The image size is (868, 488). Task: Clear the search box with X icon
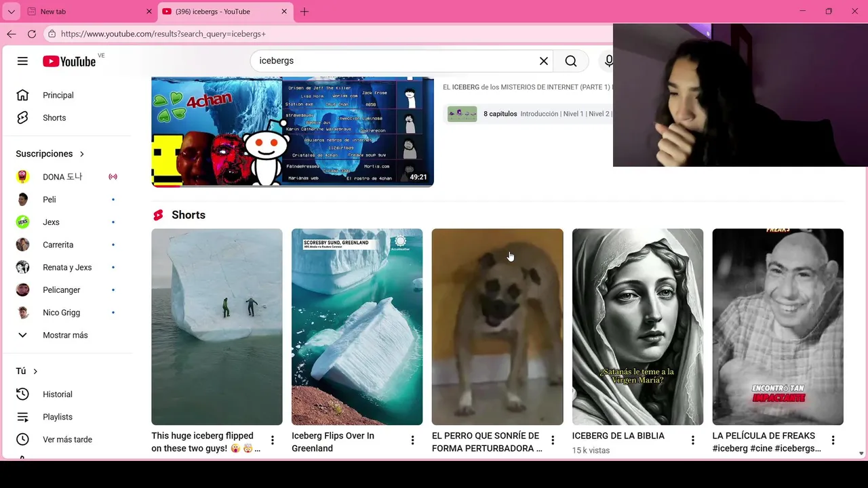543,61
